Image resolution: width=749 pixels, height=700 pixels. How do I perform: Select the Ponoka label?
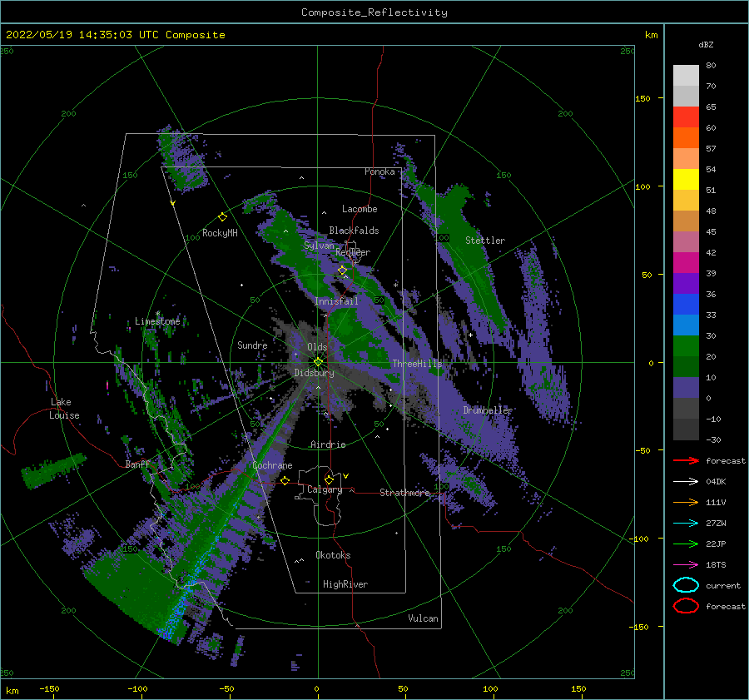tap(379, 171)
